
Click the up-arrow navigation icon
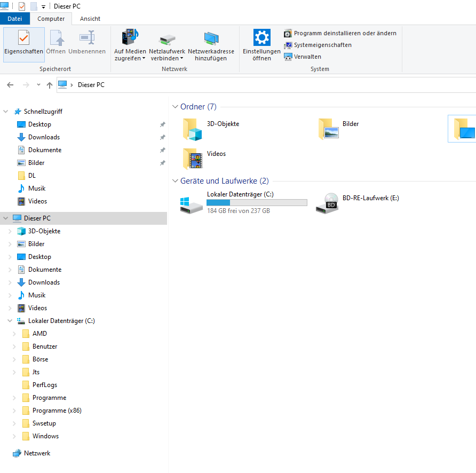click(49, 84)
